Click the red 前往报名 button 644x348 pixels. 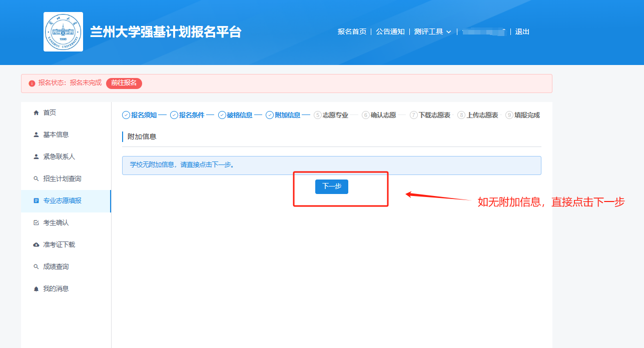(x=124, y=83)
